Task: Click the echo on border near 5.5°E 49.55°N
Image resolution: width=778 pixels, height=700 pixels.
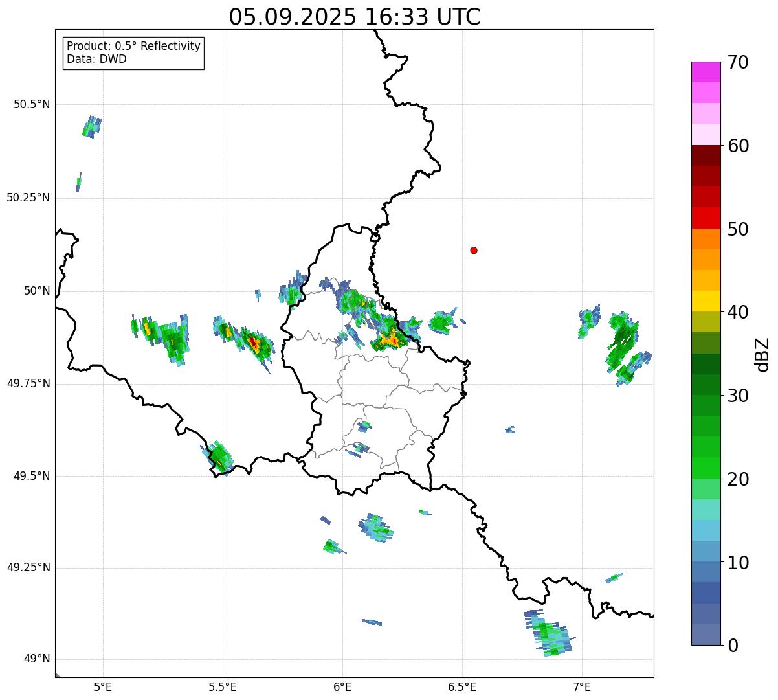Action: coord(221,456)
